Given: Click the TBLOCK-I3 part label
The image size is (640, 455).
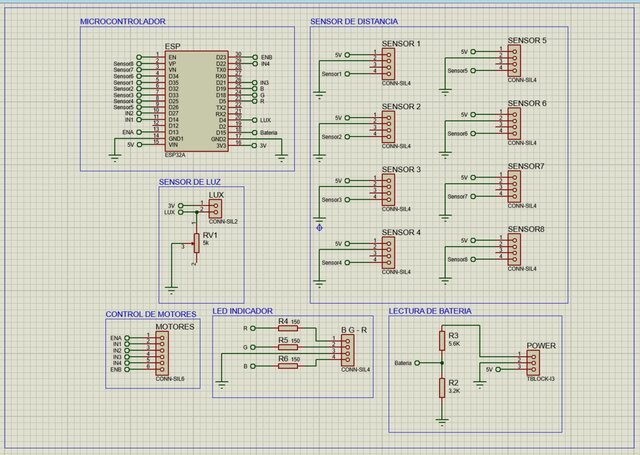Looking at the screenshot, I should tap(541, 379).
